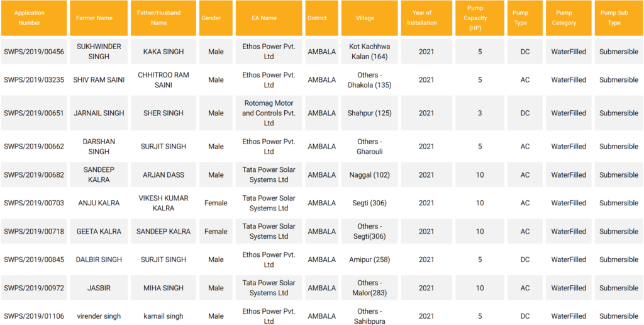The height and width of the screenshot is (325, 644).
Task: Click the Farmer Name column header
Action: click(99, 18)
